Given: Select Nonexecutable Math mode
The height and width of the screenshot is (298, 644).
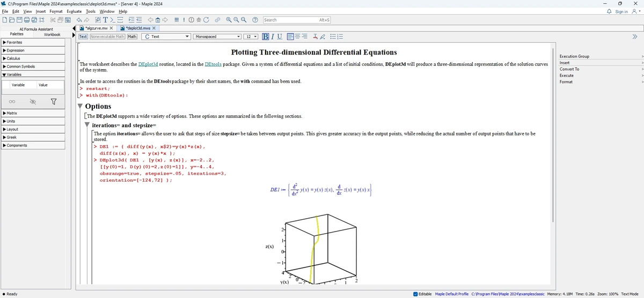Looking at the screenshot, I should (x=107, y=36).
